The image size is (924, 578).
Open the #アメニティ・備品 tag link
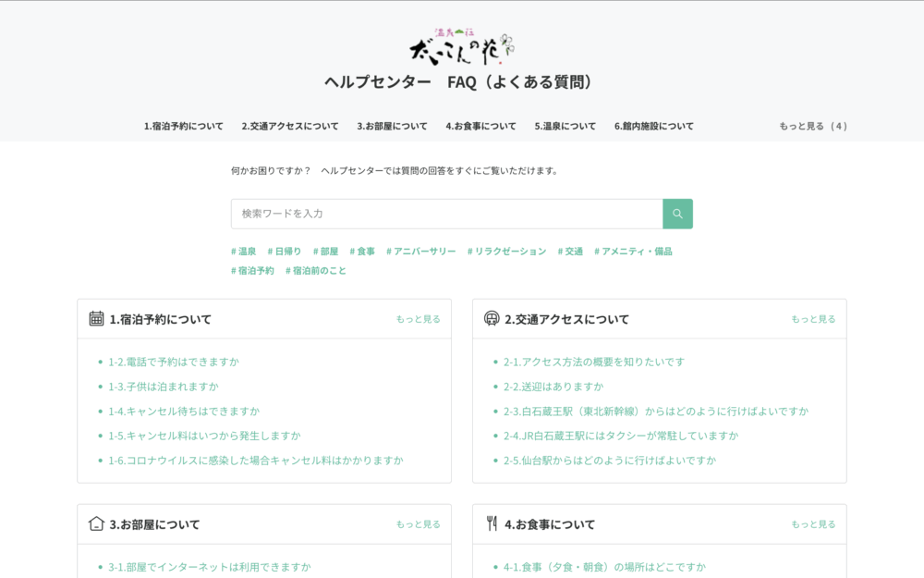click(634, 250)
